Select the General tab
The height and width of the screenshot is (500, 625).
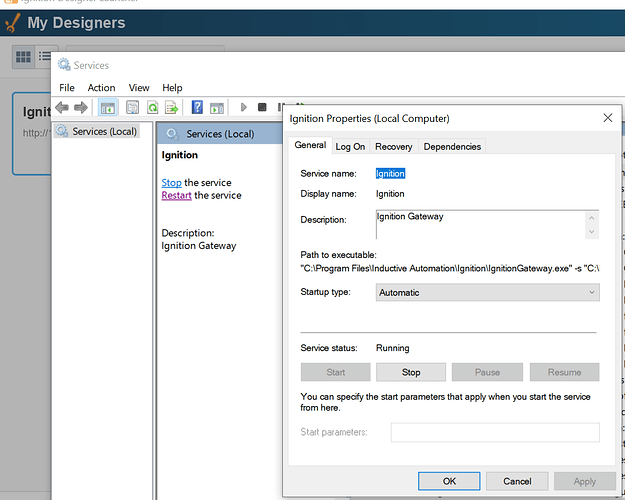click(310, 145)
